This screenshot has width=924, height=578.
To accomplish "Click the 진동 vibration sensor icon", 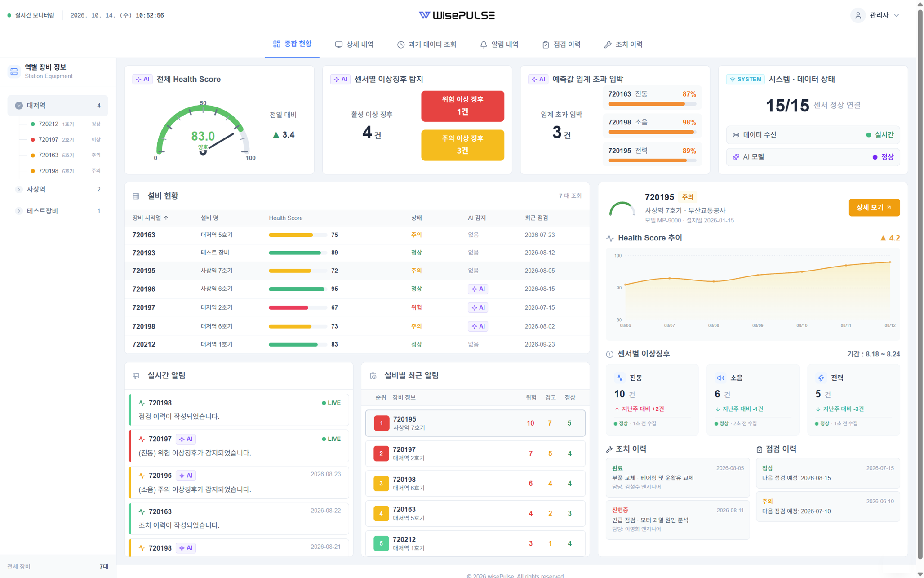I will coord(620,378).
